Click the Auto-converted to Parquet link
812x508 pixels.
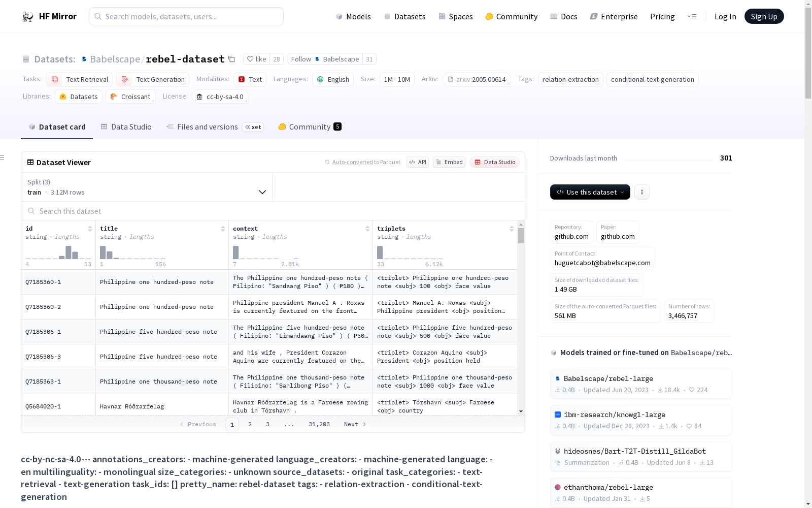click(366, 162)
